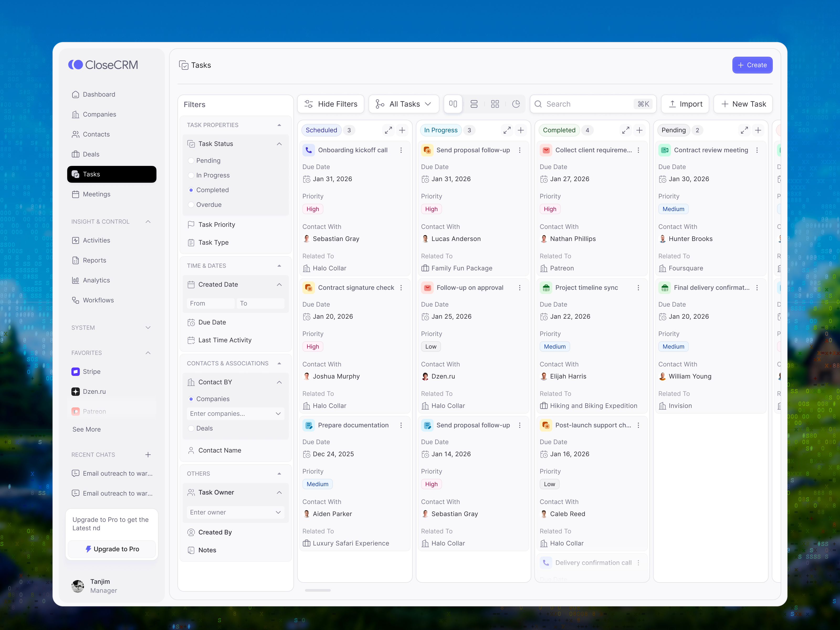Screen dimensions: 840x630
Task: Select Companies under Contact BY
Action: pos(191,399)
